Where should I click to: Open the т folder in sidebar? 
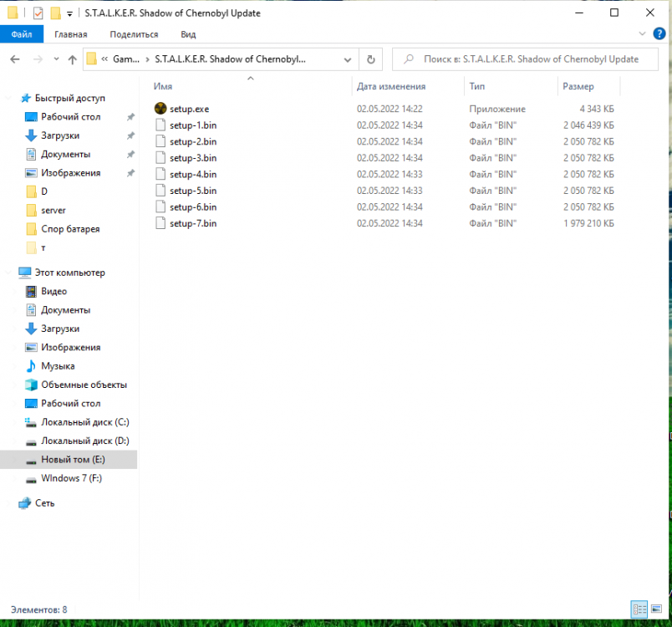43,247
